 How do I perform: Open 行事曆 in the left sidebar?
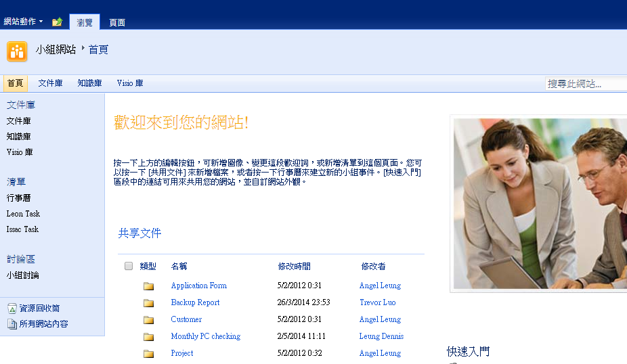point(18,198)
